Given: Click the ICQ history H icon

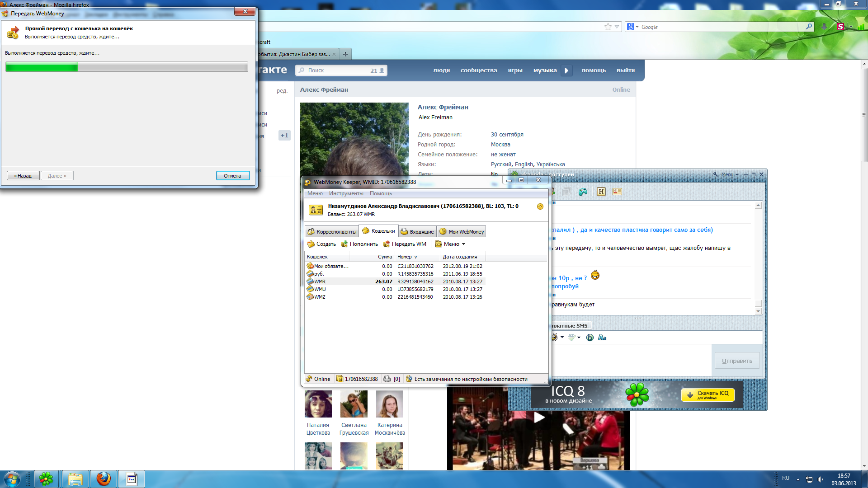Looking at the screenshot, I should point(601,192).
